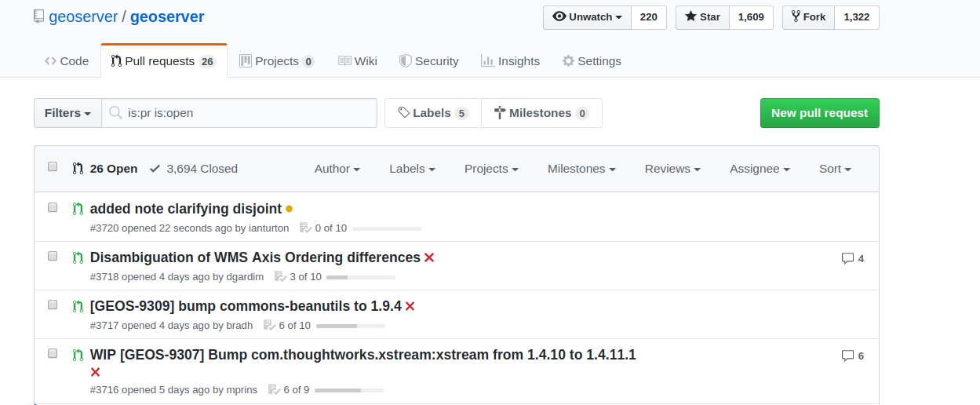The image size is (980, 405).
Task: Open the Labels 5 button
Action: coord(433,113)
